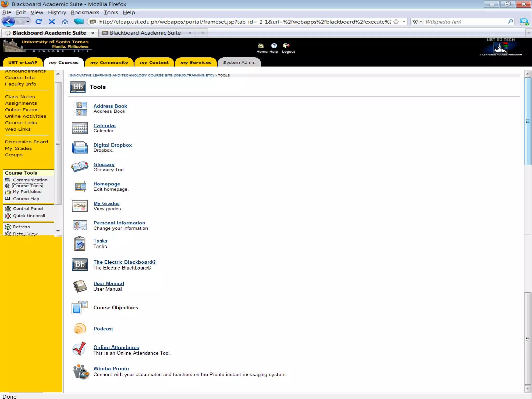532x399 pixels.
Task: Click the Wimba Pronto people icon
Action: [81, 371]
